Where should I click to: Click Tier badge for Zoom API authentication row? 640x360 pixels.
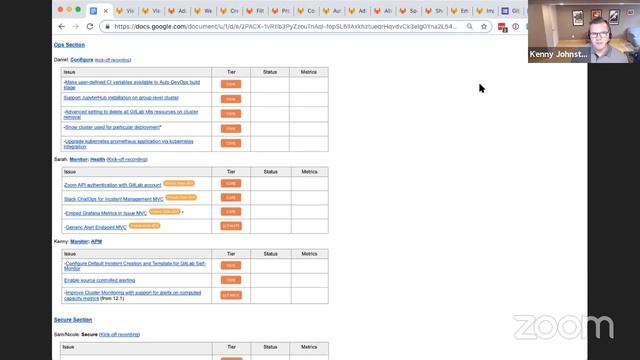tap(231, 184)
